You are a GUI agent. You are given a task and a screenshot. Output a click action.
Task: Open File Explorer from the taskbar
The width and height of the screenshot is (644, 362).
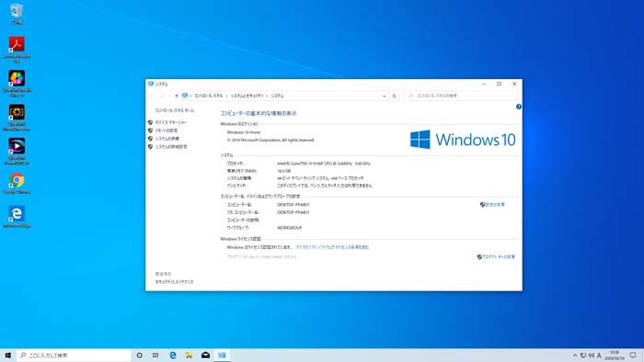pyautogui.click(x=189, y=355)
